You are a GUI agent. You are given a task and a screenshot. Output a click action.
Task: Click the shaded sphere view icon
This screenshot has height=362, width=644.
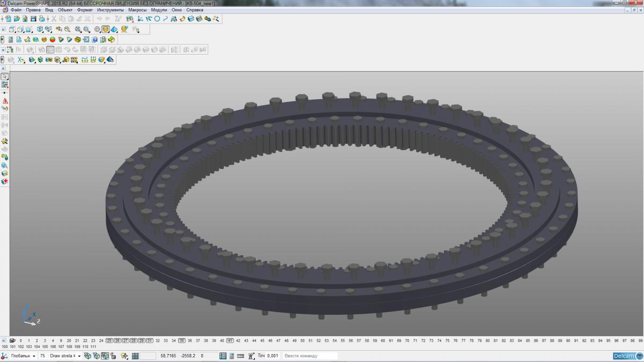tap(106, 29)
